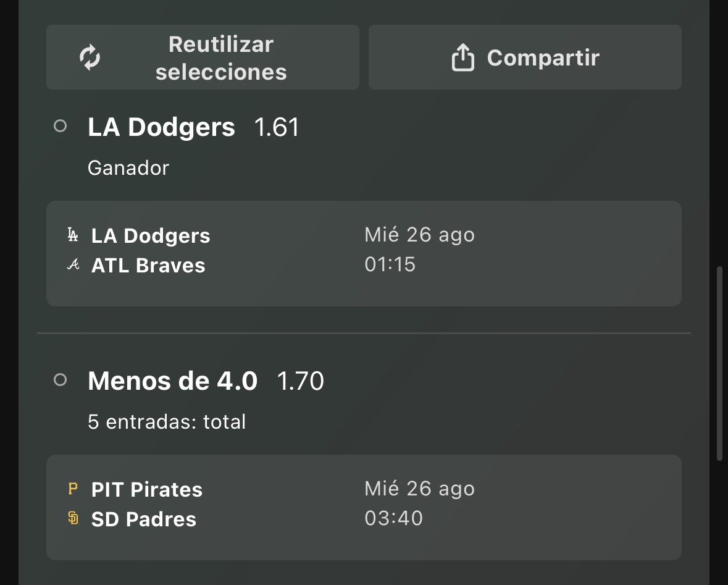Click the 1.61 odds value
728x585 pixels.
pos(277,127)
